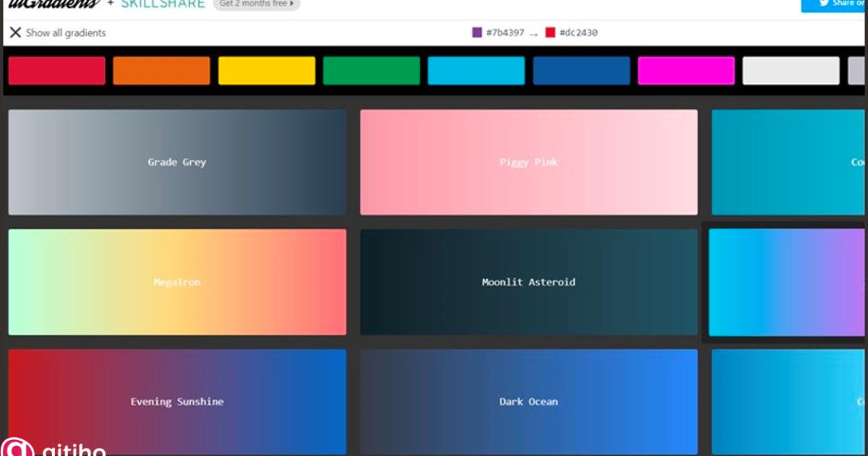Click the SKILLSHARE link
868x456 pixels.
tap(165, 3)
